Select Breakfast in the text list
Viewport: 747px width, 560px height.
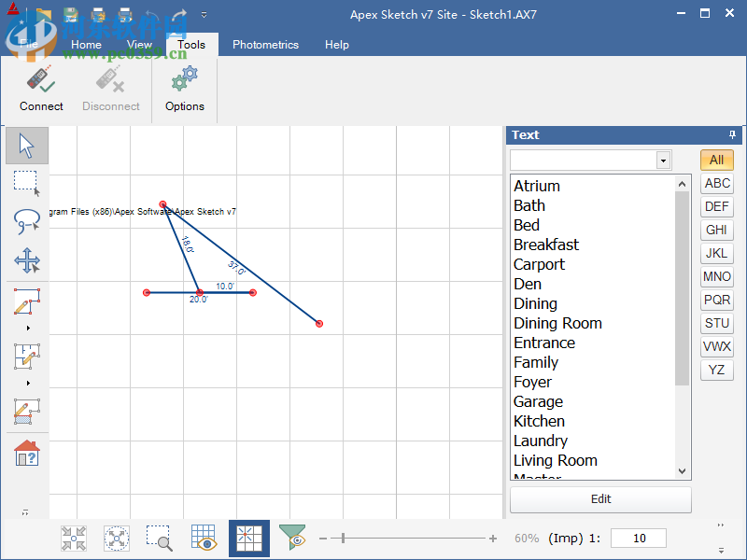594,245
